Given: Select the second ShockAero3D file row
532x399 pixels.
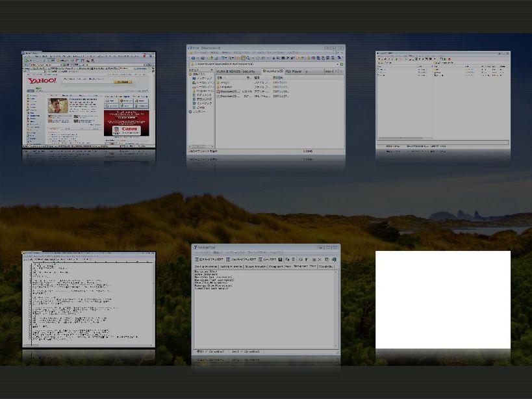Looking at the screenshot, I should coord(252,96).
